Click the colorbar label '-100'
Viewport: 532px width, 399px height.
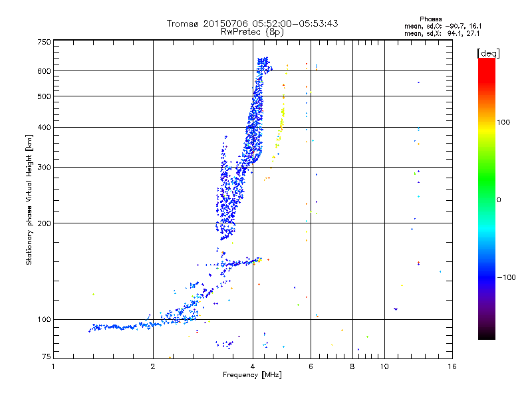point(506,277)
